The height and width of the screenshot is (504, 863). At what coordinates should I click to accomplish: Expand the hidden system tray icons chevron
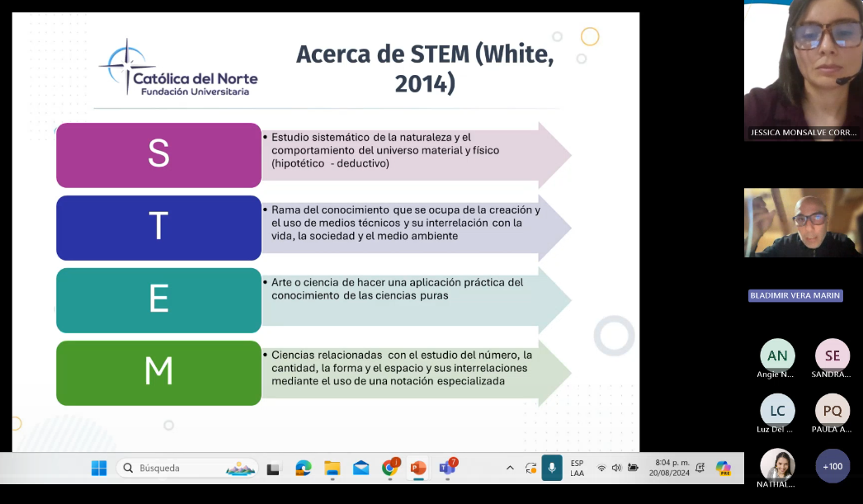pos(510,468)
